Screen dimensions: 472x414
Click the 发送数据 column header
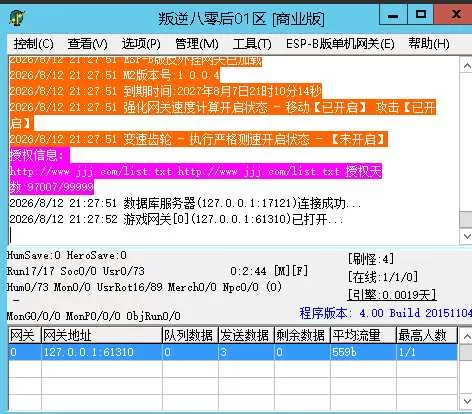(246, 335)
